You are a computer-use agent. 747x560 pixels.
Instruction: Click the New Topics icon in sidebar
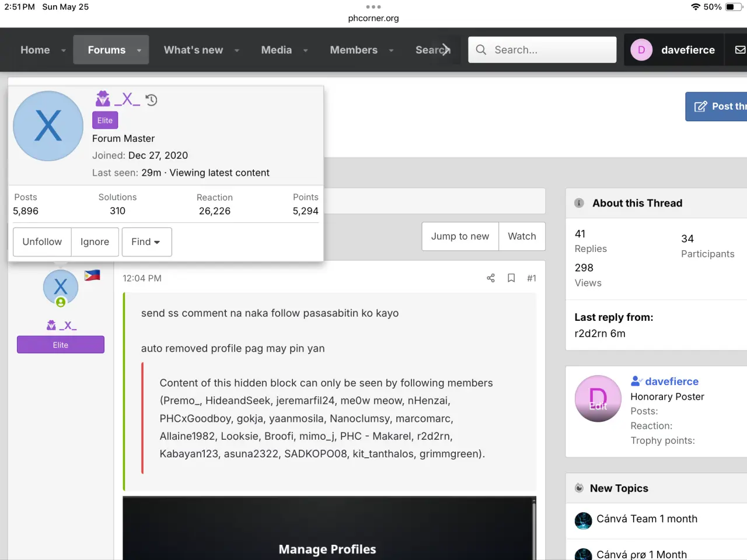click(579, 488)
